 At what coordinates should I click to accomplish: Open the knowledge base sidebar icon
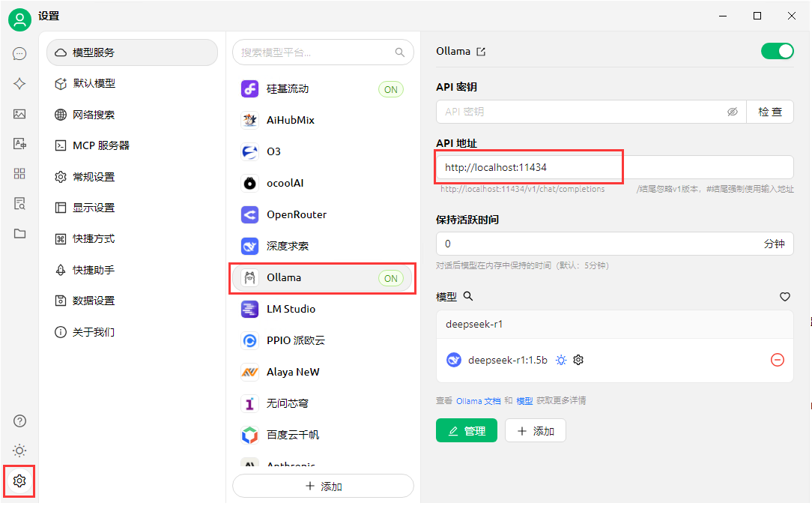(x=19, y=203)
